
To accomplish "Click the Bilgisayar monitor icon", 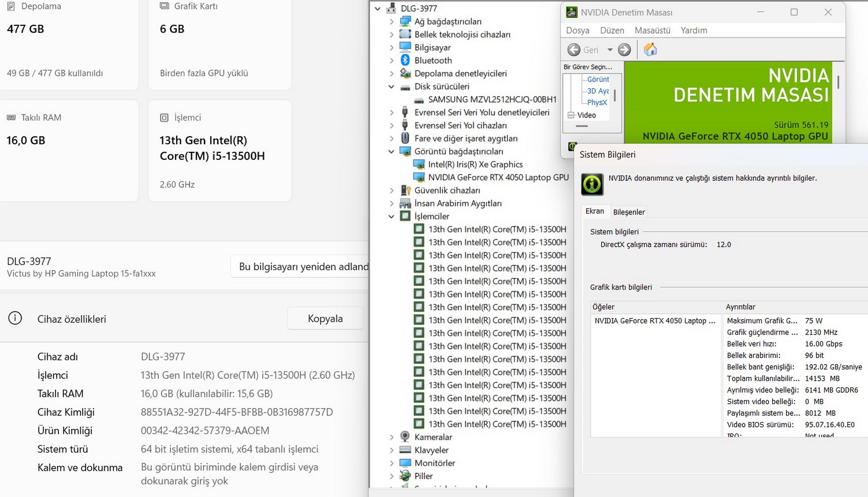I will coord(405,47).
